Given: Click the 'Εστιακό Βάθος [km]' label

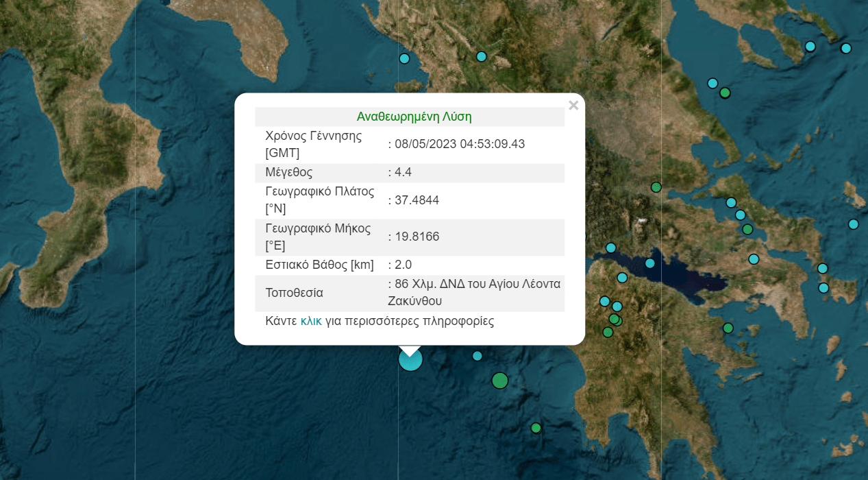Looking at the screenshot, I should [320, 265].
